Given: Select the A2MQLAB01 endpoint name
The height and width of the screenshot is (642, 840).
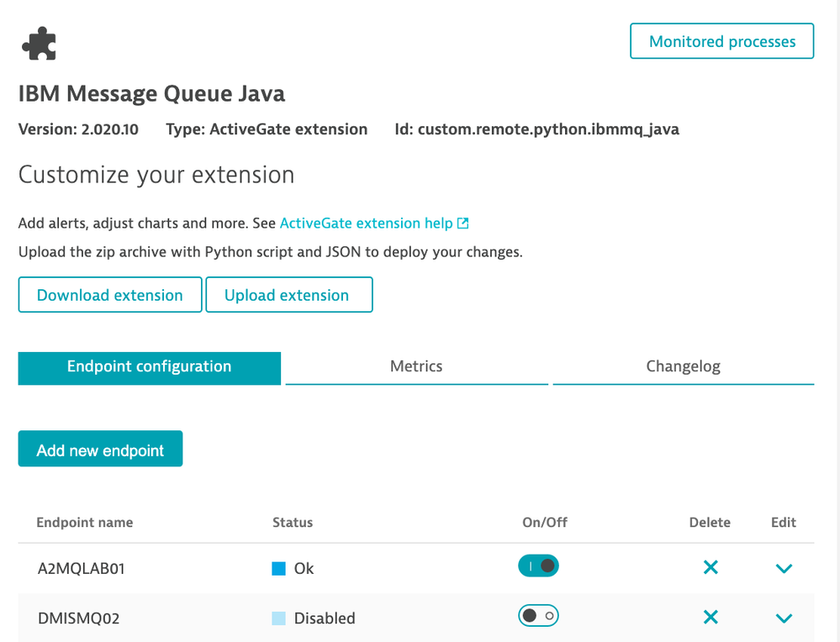Looking at the screenshot, I should pos(81,569).
